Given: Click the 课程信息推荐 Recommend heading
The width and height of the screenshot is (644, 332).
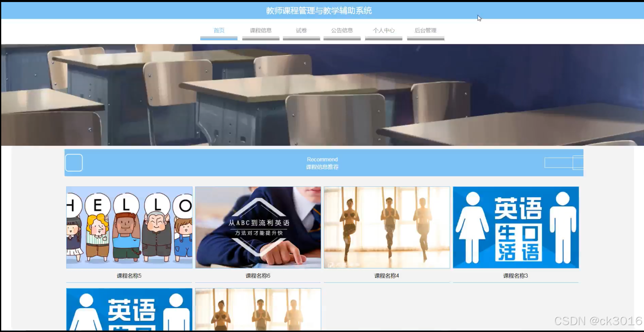Looking at the screenshot, I should pos(322,163).
